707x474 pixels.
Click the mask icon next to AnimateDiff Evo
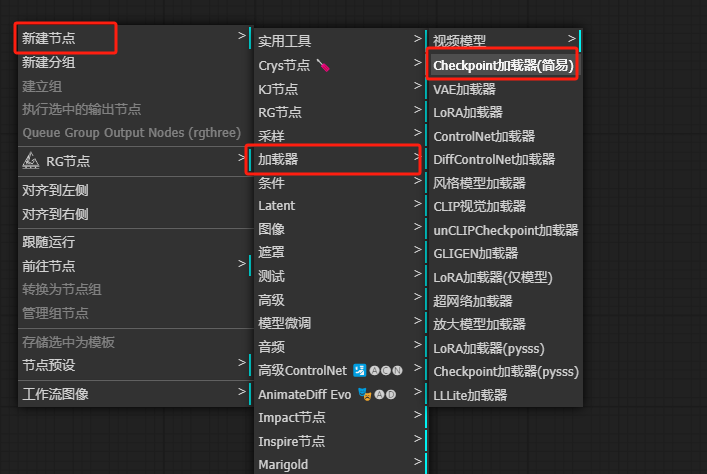coord(364,394)
